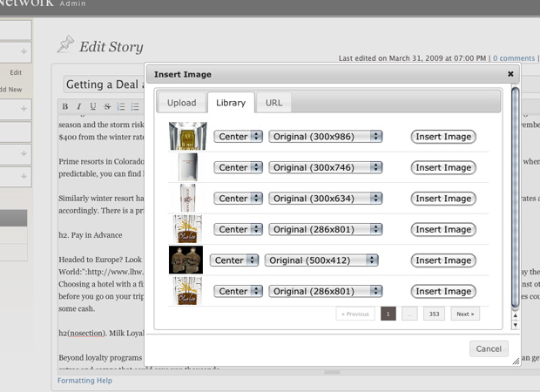Select the last row birch bottle thumbnail
Screen dimensions: 540x392
(187, 291)
